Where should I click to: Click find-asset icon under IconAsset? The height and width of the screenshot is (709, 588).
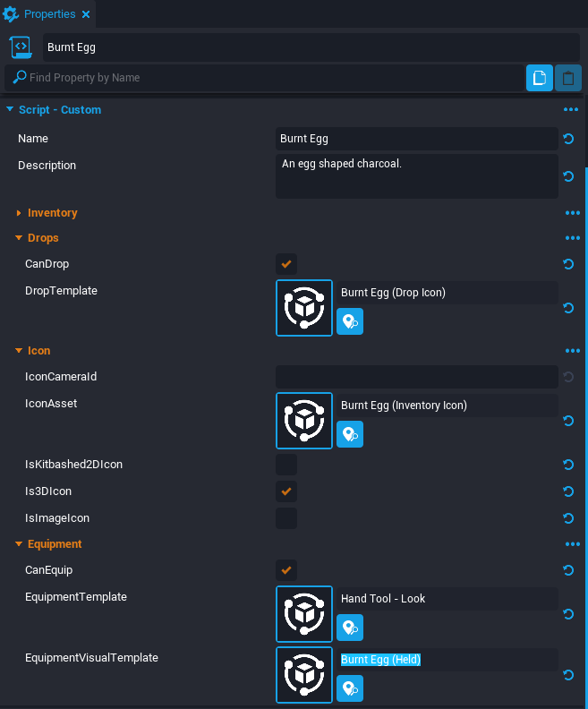point(350,434)
